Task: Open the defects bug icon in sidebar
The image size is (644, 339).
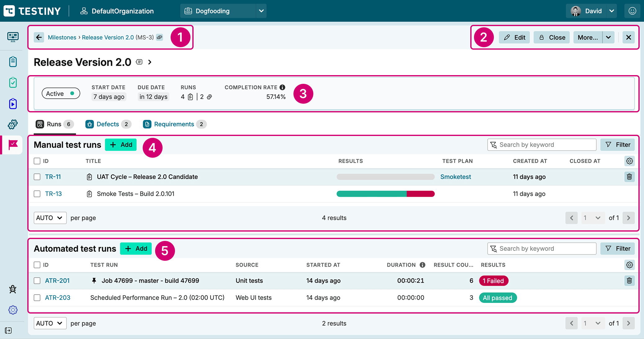Action: 13,289
